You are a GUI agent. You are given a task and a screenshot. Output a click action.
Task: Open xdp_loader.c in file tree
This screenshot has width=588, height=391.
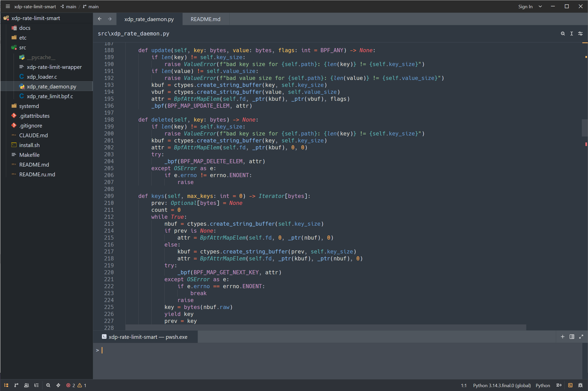coord(46,77)
